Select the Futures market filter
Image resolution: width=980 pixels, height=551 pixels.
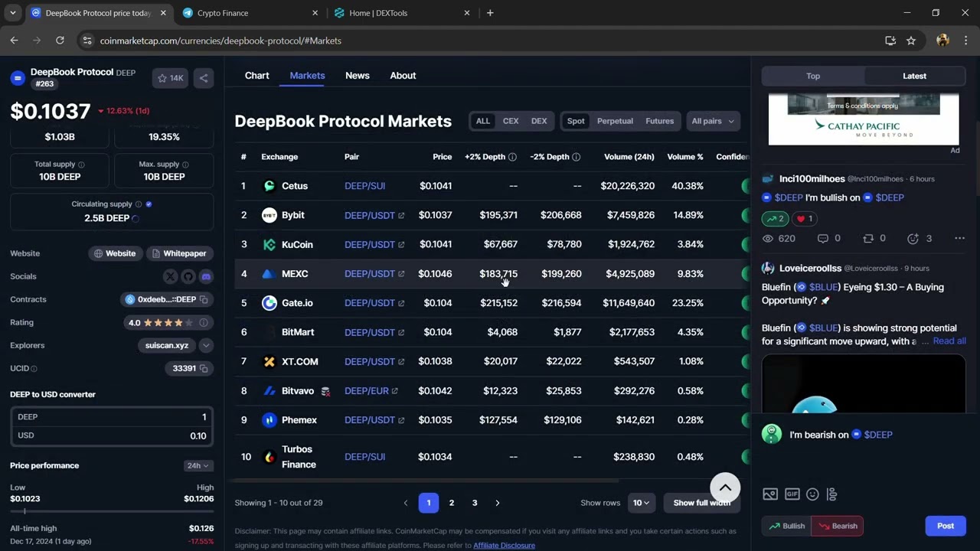659,121
